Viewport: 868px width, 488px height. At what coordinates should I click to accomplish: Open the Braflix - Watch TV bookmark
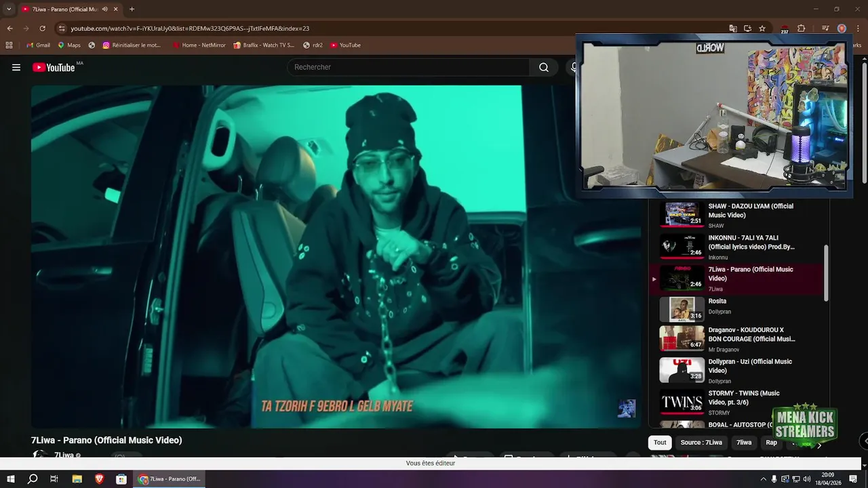[264, 45]
